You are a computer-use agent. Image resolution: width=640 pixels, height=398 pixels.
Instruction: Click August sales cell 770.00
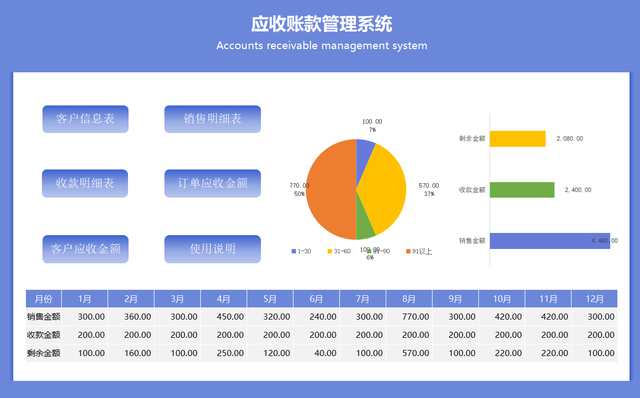coord(409,317)
